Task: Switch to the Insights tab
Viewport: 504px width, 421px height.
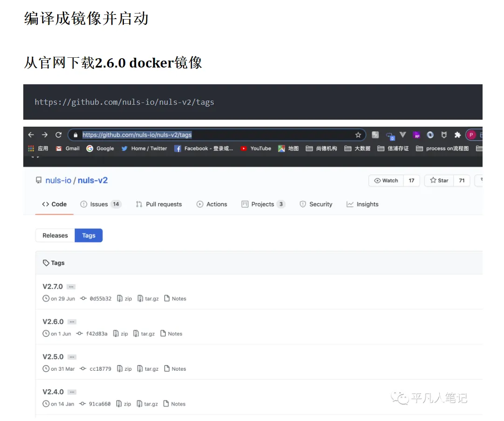Action: pos(362,204)
